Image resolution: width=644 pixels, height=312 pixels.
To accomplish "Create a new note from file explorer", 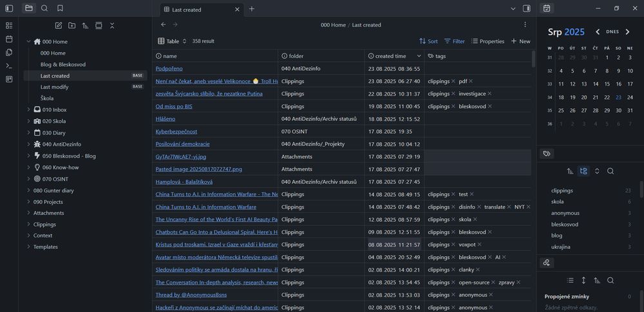I will [59, 26].
